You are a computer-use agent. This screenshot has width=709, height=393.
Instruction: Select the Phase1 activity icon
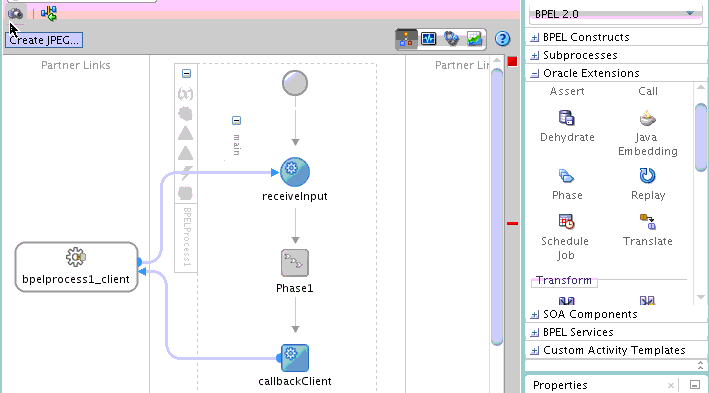[295, 263]
